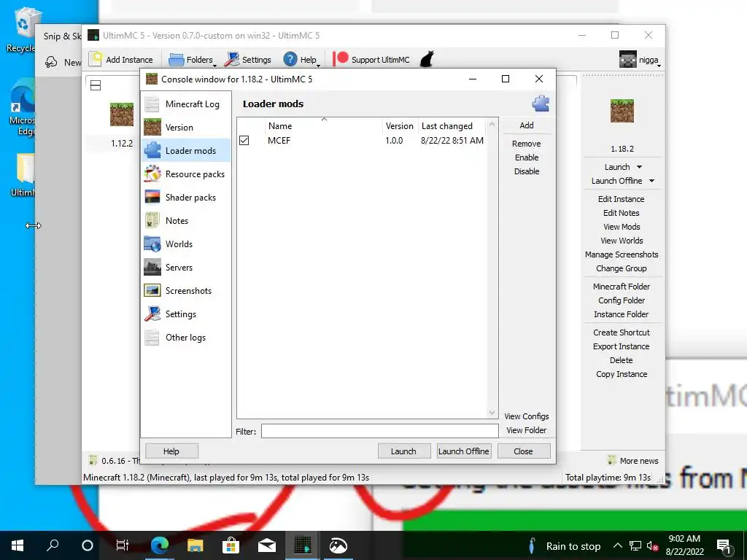The height and width of the screenshot is (560, 747).
Task: Select the Loader mods sidebar entry
Action: [x=186, y=150]
